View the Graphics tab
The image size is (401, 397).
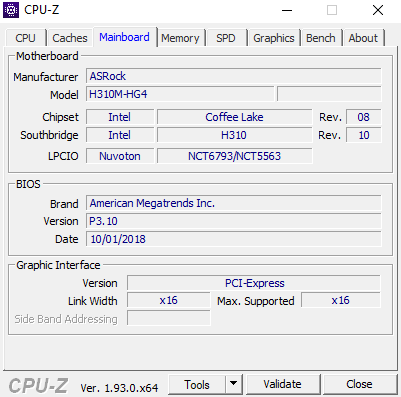(274, 38)
